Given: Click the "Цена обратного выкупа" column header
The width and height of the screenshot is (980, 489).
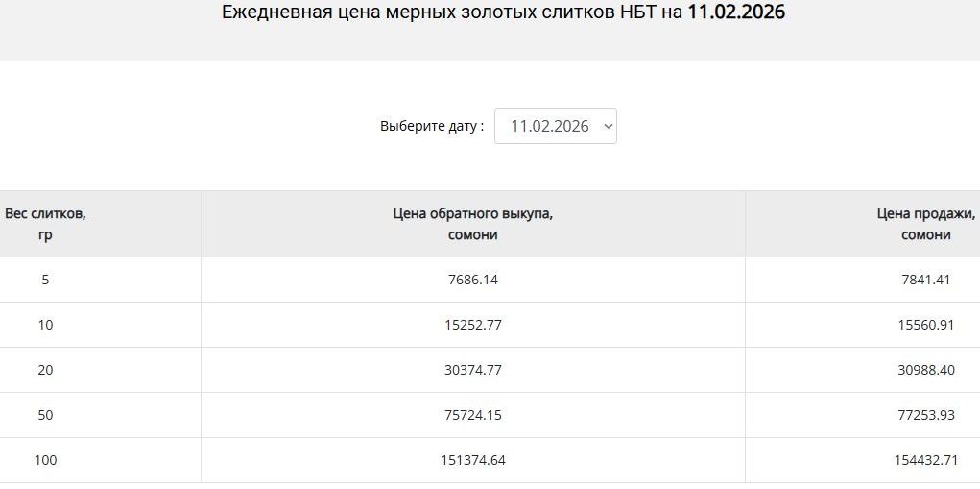Looking at the screenshot, I should pos(472,224).
